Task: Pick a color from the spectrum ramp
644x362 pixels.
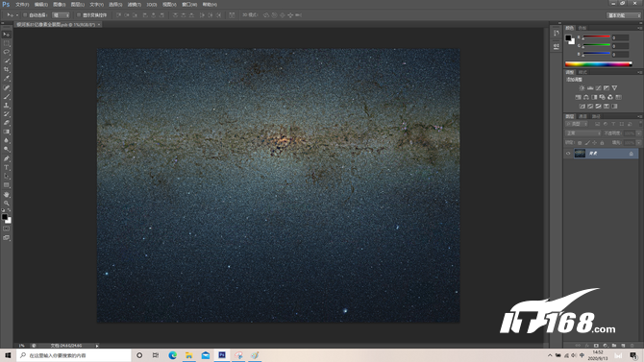Action: [599, 64]
